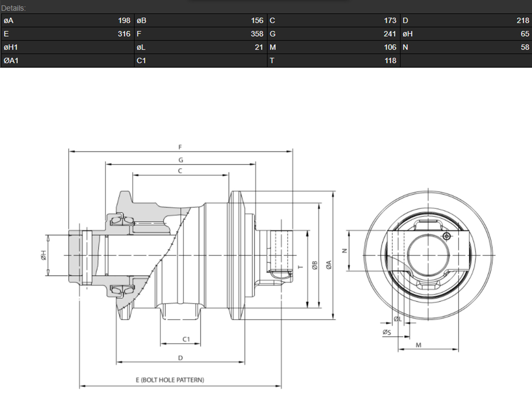Click the G table cell showing 241
The width and height of the screenshot is (532, 394).
(x=333, y=34)
